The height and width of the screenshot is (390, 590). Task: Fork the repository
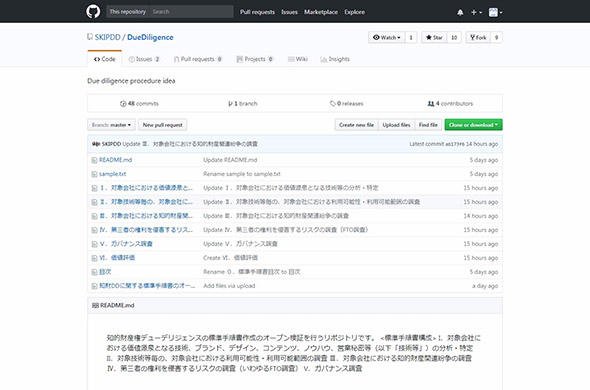click(478, 37)
